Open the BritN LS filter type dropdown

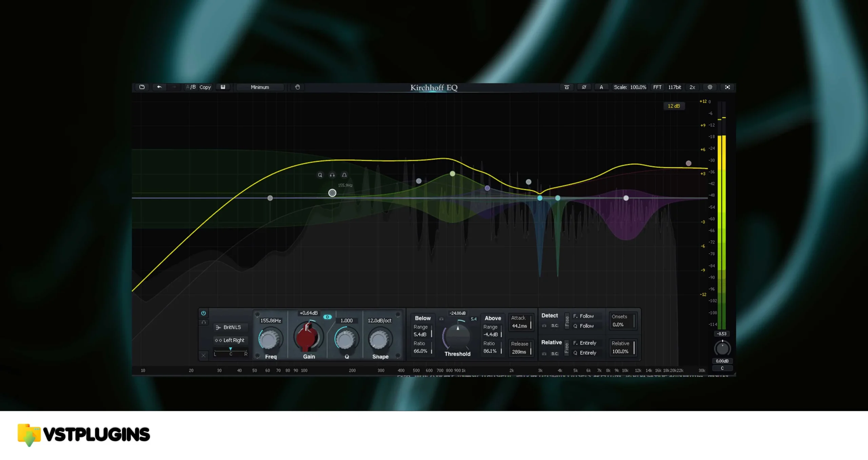tap(231, 327)
